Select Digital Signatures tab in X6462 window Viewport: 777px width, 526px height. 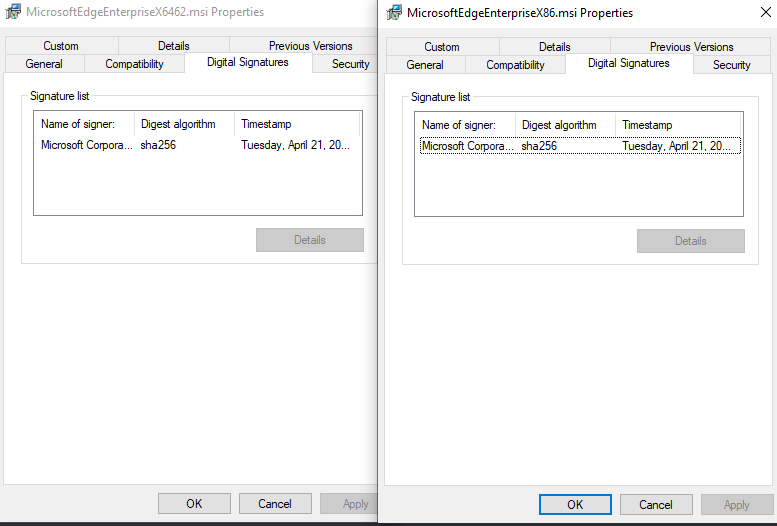pos(248,62)
